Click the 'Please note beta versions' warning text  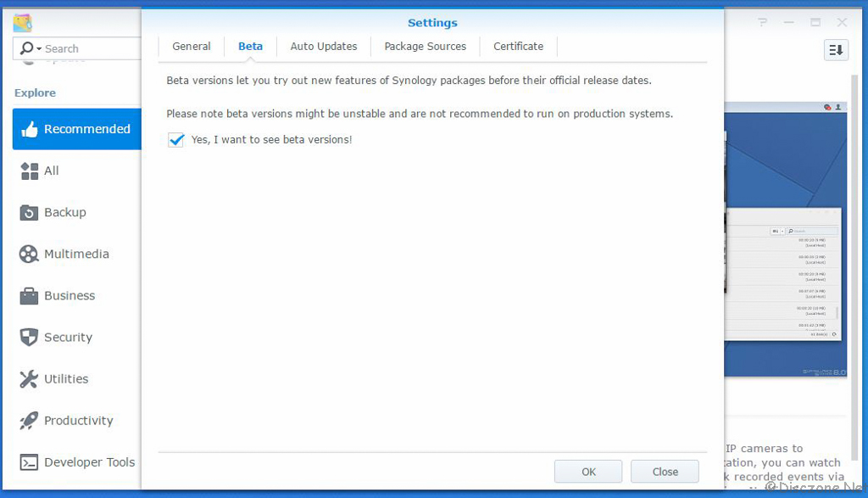420,115
